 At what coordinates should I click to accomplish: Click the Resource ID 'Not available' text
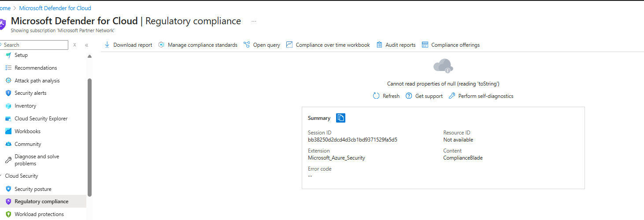(458, 140)
